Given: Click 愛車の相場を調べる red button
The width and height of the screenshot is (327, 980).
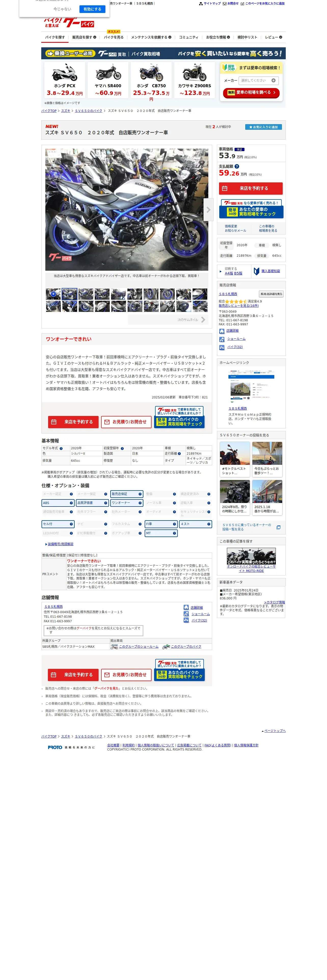Looking at the screenshot, I should (x=251, y=92).
